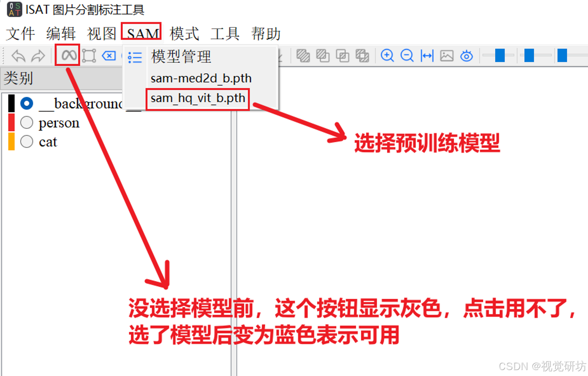The width and height of the screenshot is (588, 376).
Task: Zoom in with the plus magnifier
Action: (x=387, y=55)
